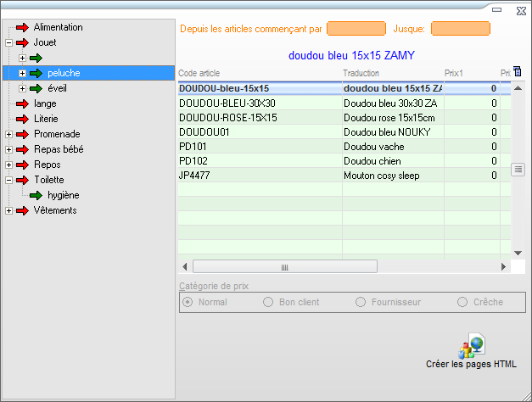This screenshot has height=402, width=532.
Task: Click the red arrow icon beside Literie
Action: pos(22,119)
